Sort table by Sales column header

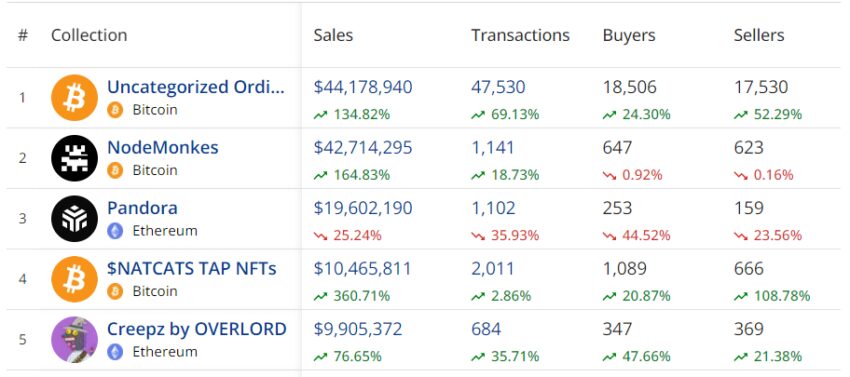click(x=333, y=35)
